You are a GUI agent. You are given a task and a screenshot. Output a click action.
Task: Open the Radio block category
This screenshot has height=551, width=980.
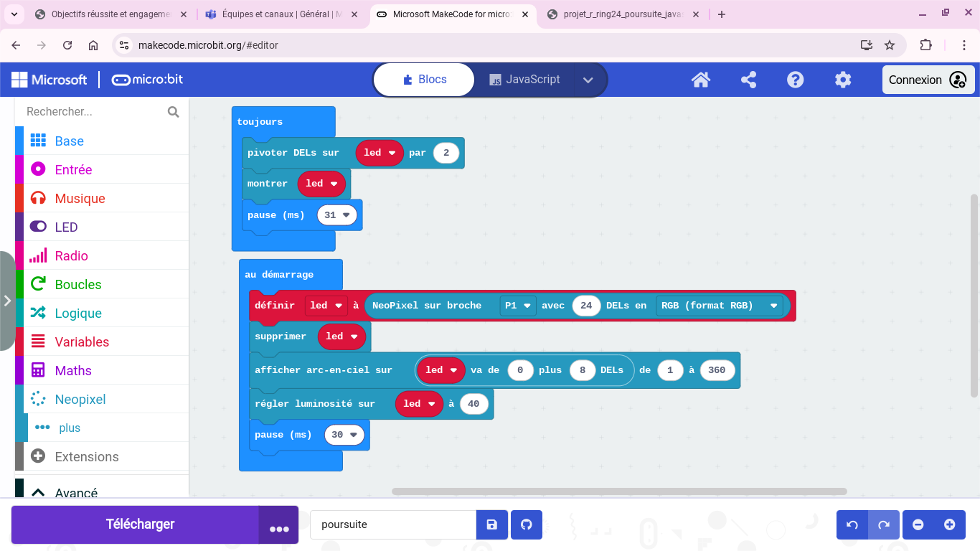coord(102,255)
